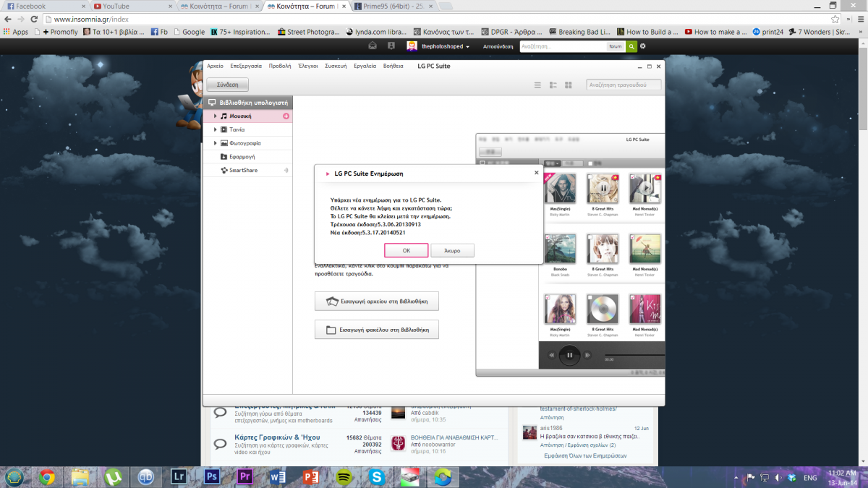Open insomnia messages envelope icon

tap(373, 46)
